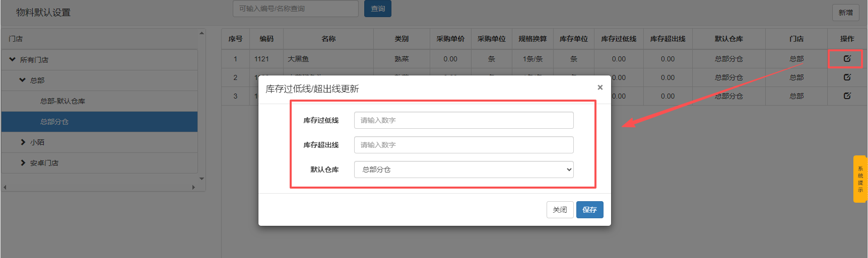Click the 编号/名称 search box
This screenshot has height=258, width=868.
tap(295, 9)
